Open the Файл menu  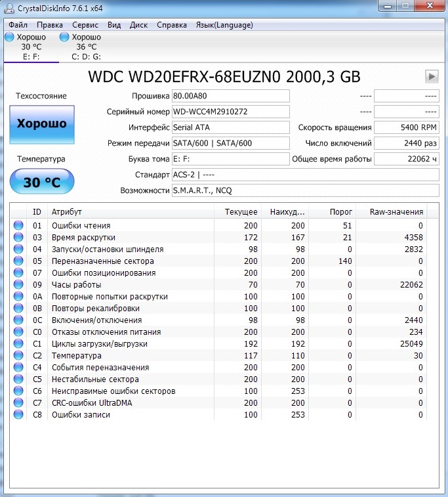click(18, 25)
